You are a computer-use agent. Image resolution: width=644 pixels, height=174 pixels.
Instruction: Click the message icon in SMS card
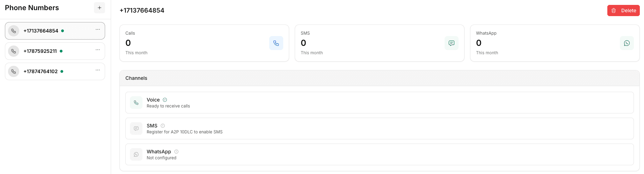[451, 43]
